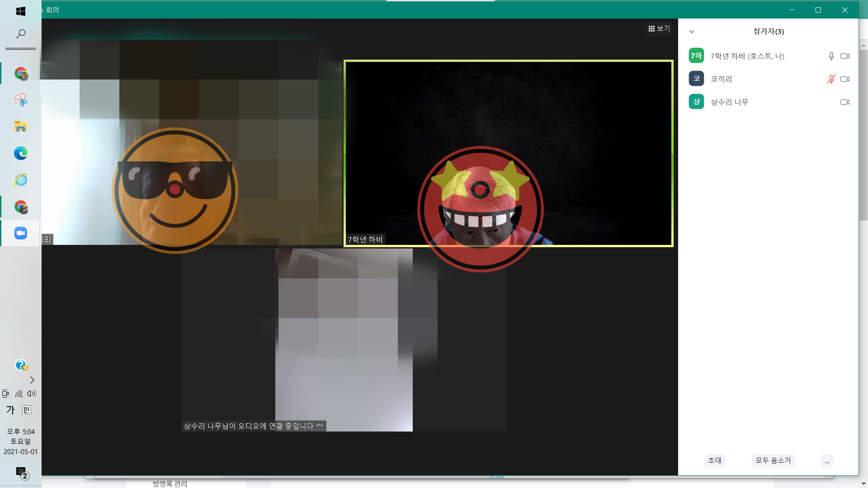The image size is (868, 488).
Task: Toggle microphone for 7학년 하비 host
Action: [x=831, y=56]
